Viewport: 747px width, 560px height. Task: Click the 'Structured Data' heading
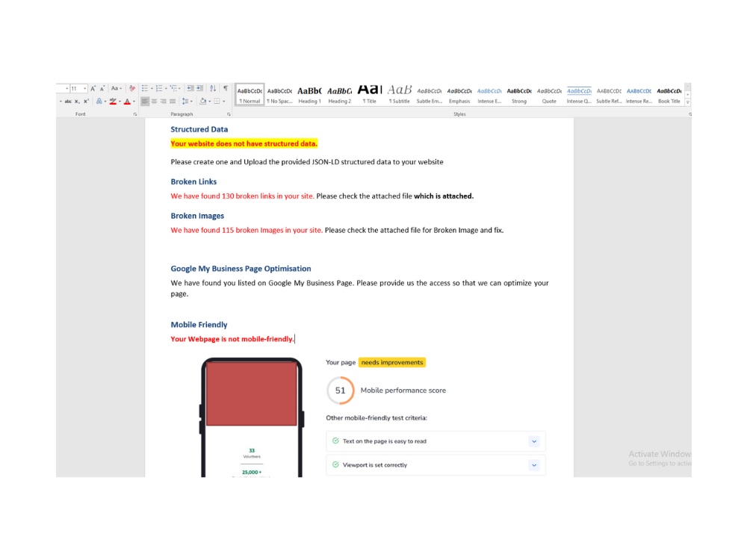click(x=199, y=129)
